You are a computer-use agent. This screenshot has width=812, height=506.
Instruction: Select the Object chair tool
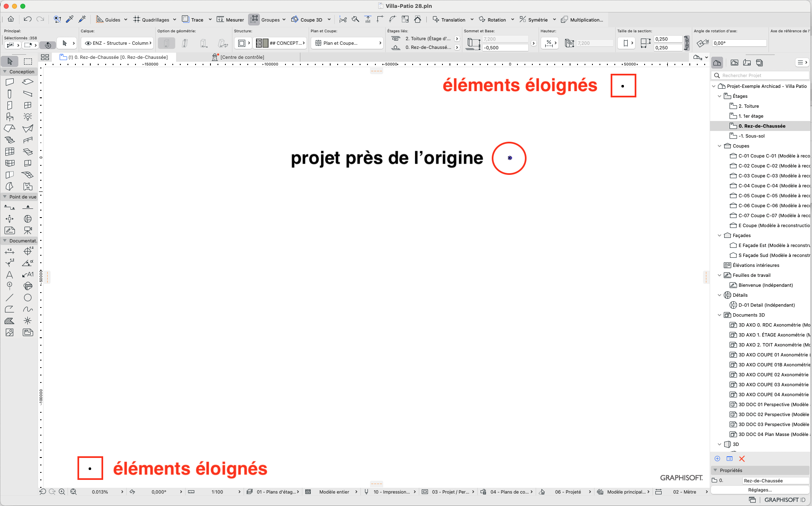pos(10,117)
